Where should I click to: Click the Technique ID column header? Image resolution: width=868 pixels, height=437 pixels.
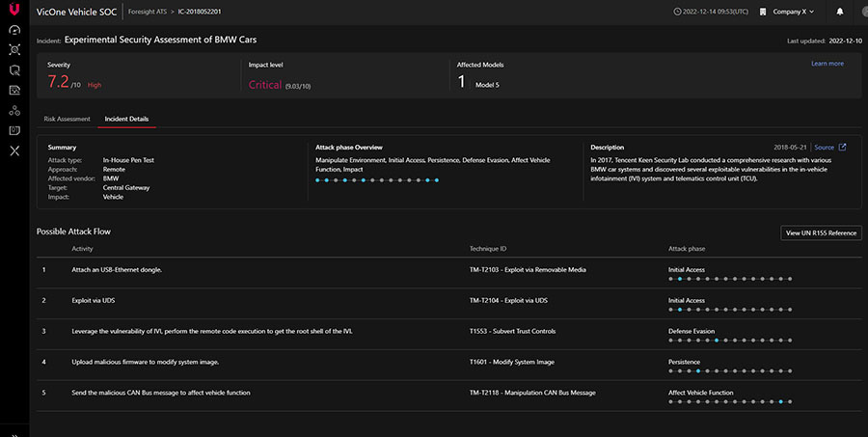pyautogui.click(x=488, y=249)
